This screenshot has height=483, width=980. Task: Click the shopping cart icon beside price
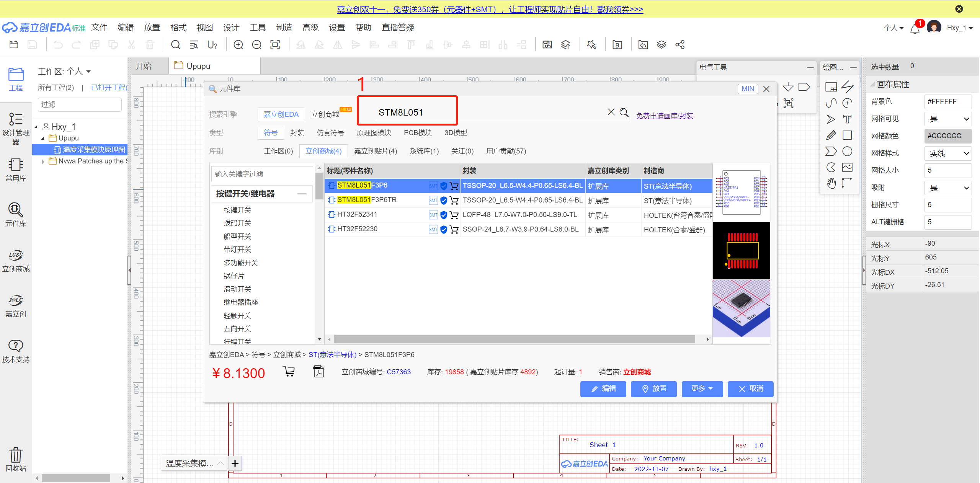(289, 371)
